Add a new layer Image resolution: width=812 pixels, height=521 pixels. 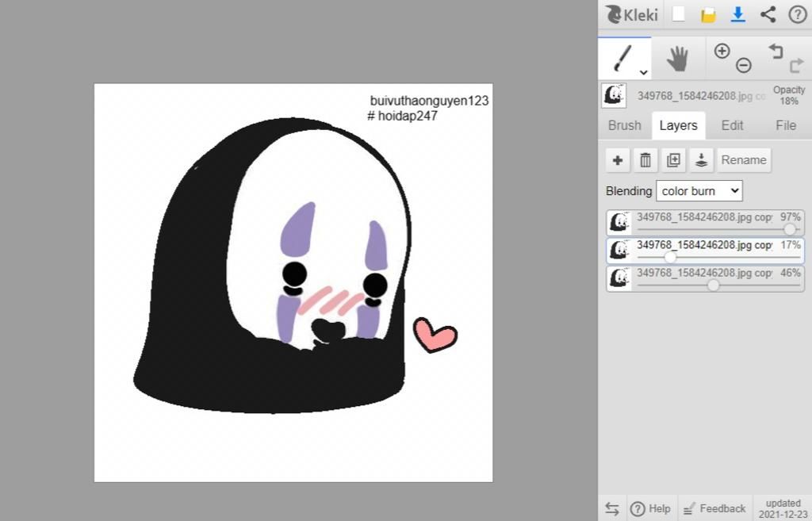tap(618, 160)
